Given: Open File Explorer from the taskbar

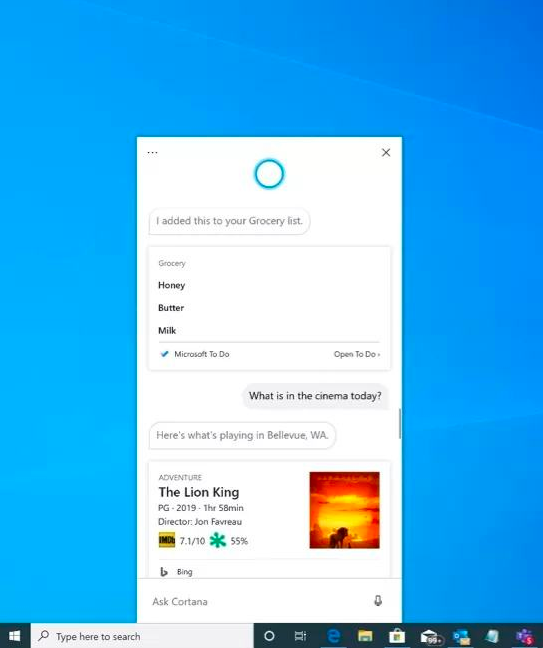Looking at the screenshot, I should [365, 636].
